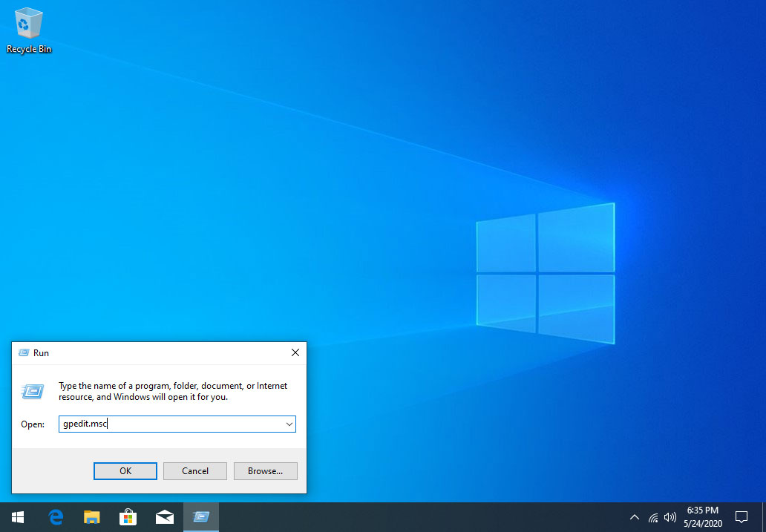
Task: Open the Microsoft Store
Action: [128, 517]
